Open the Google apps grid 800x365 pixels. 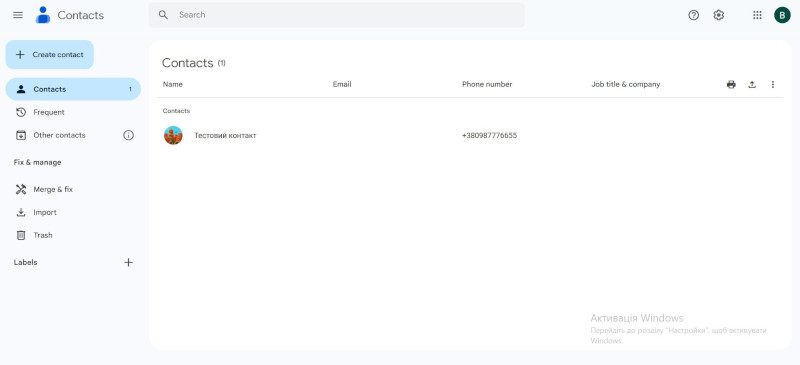757,15
